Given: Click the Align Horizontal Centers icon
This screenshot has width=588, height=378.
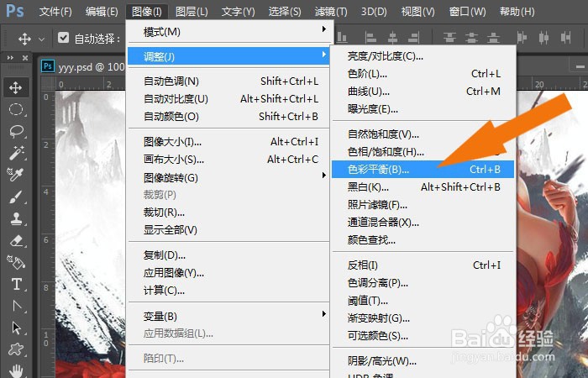Looking at the screenshot, I should 392,38.
